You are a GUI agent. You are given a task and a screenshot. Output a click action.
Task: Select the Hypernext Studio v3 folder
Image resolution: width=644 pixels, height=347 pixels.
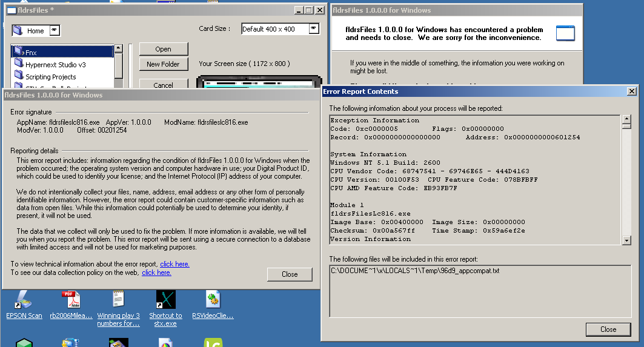(x=55, y=65)
